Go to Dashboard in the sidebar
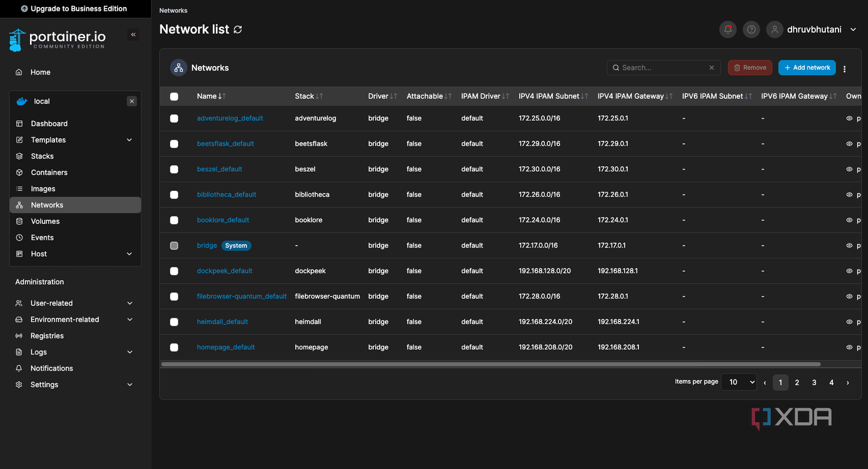 [75, 124]
